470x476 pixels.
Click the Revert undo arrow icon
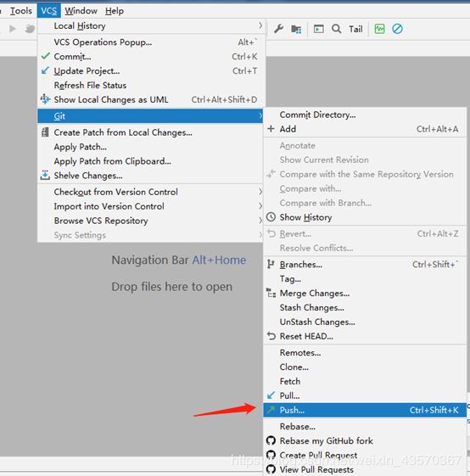[271, 233]
